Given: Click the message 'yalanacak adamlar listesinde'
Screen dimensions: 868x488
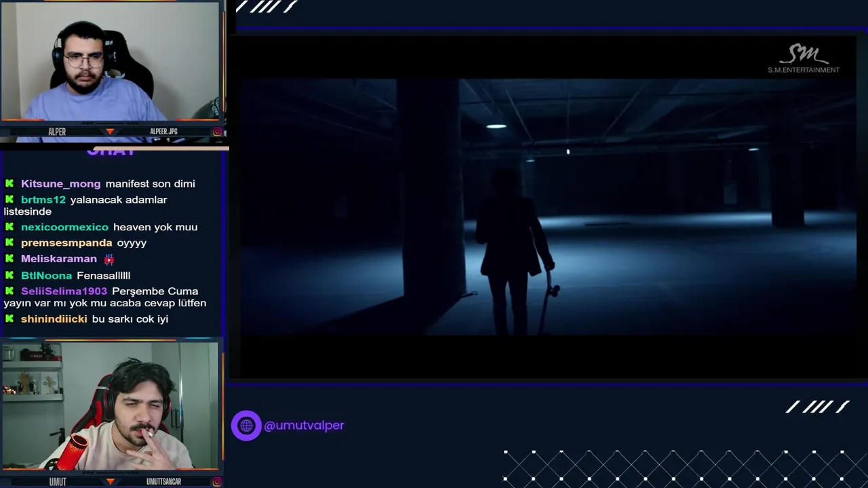Looking at the screenshot, I should click(x=85, y=205).
